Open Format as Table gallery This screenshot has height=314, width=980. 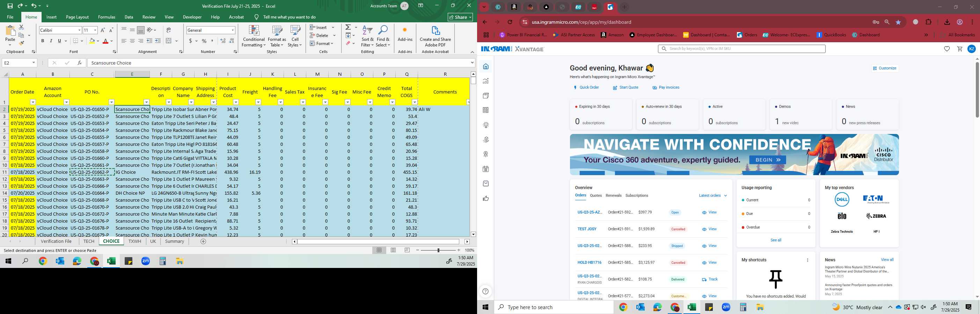pyautogui.click(x=277, y=36)
